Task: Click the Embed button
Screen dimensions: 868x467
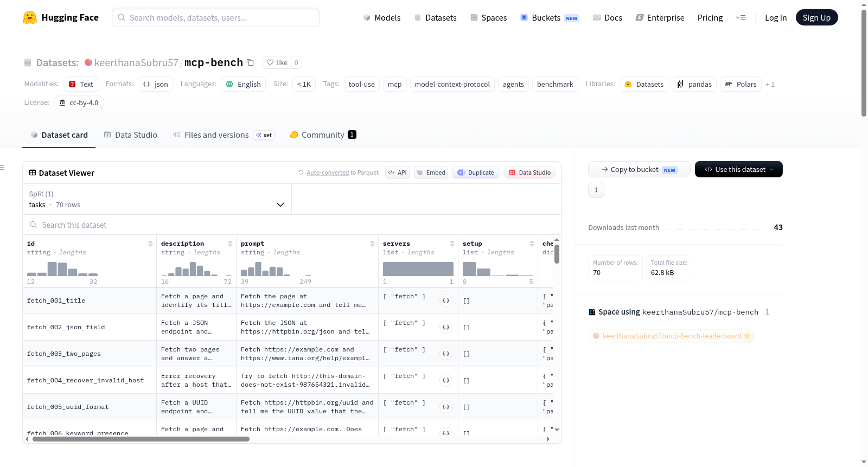Action: (431, 172)
